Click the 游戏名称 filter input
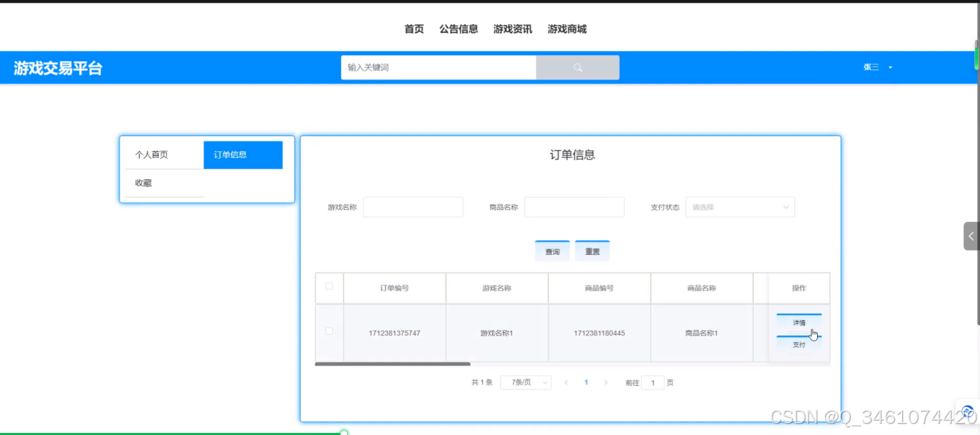980x435 pixels. point(413,207)
